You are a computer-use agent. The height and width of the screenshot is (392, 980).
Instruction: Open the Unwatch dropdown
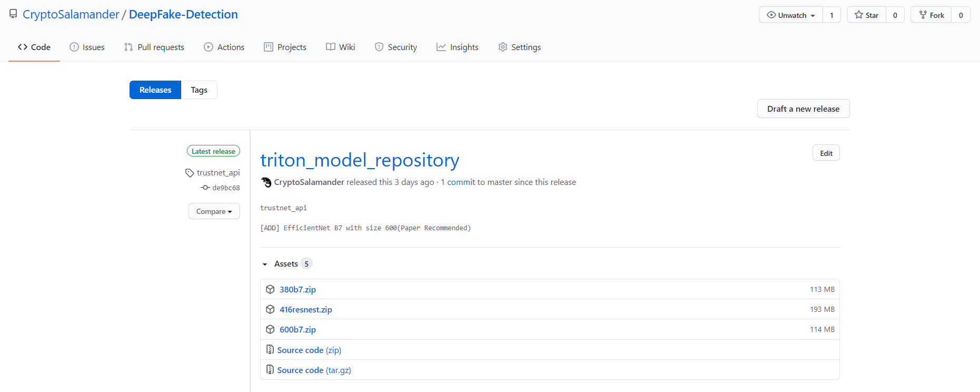[791, 15]
